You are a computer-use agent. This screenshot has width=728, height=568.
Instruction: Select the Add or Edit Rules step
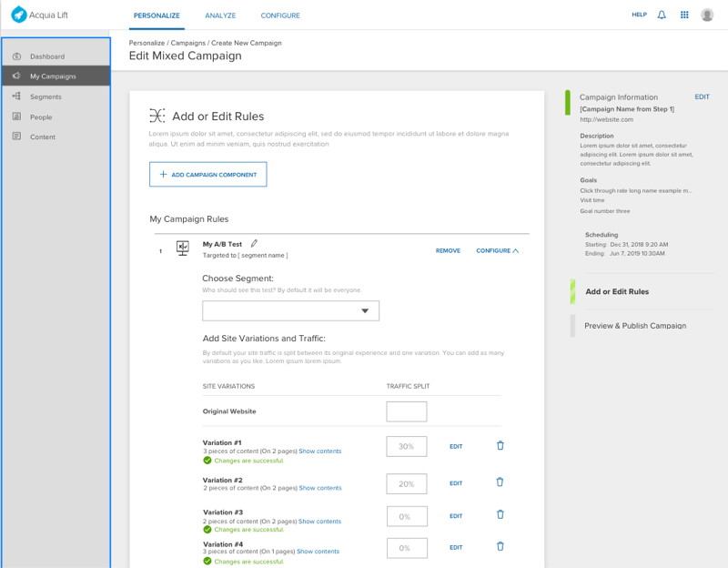click(x=617, y=291)
